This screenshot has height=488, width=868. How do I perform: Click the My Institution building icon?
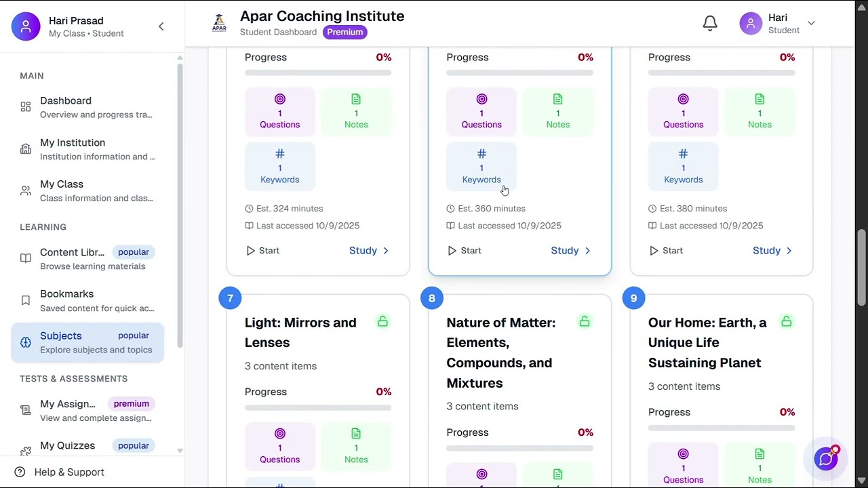[x=26, y=149]
